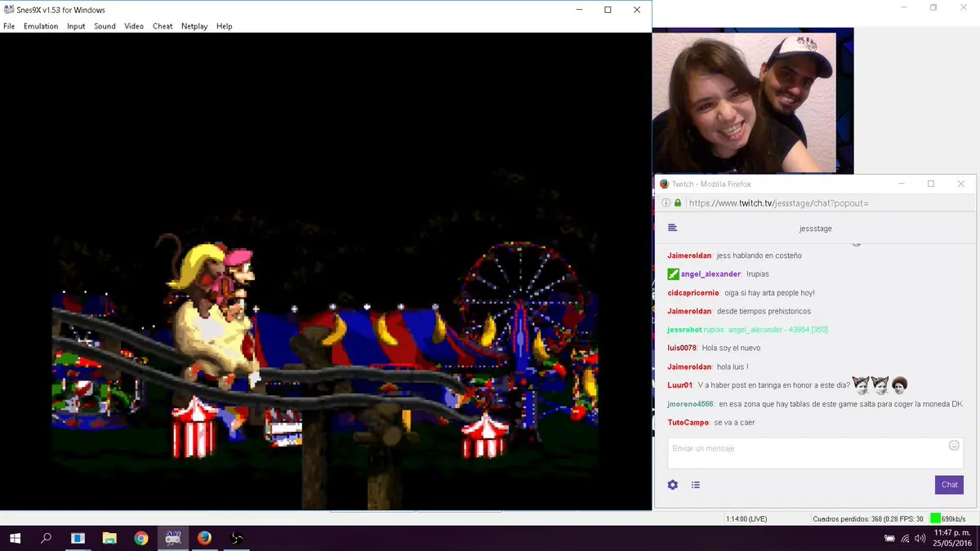Click the green padlock in Firefox address bar
The height and width of the screenshot is (551, 980).
tap(678, 203)
